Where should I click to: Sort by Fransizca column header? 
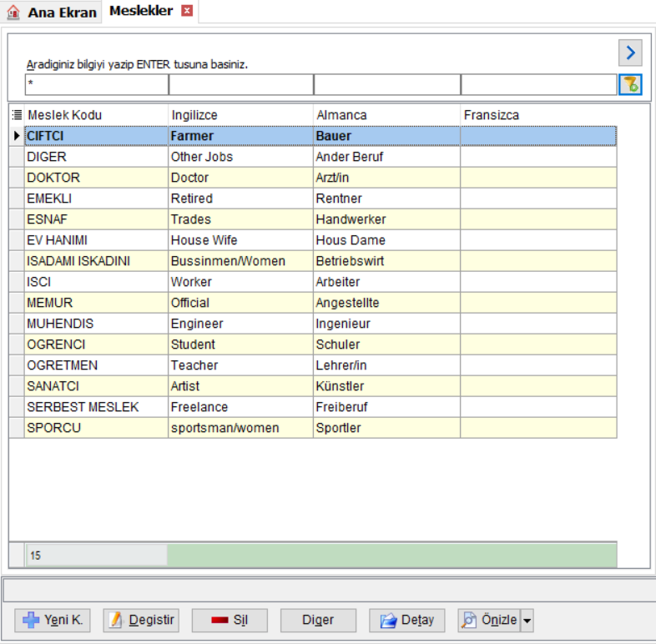click(539, 115)
